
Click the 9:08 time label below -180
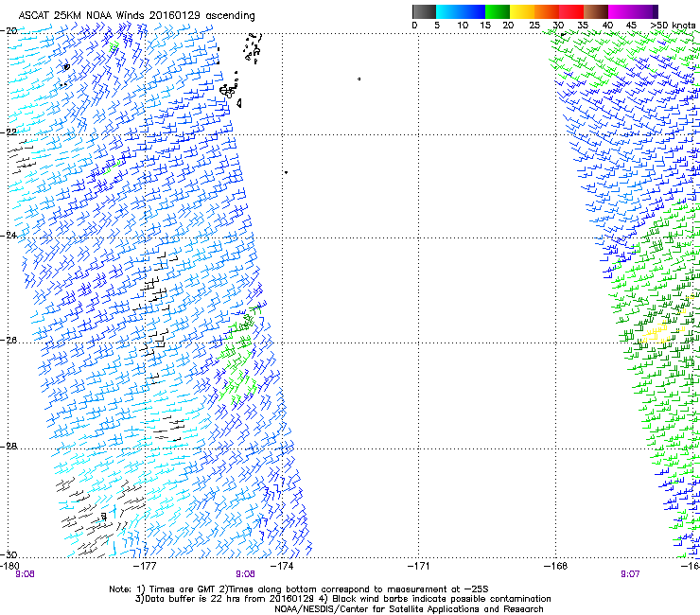coord(25,574)
